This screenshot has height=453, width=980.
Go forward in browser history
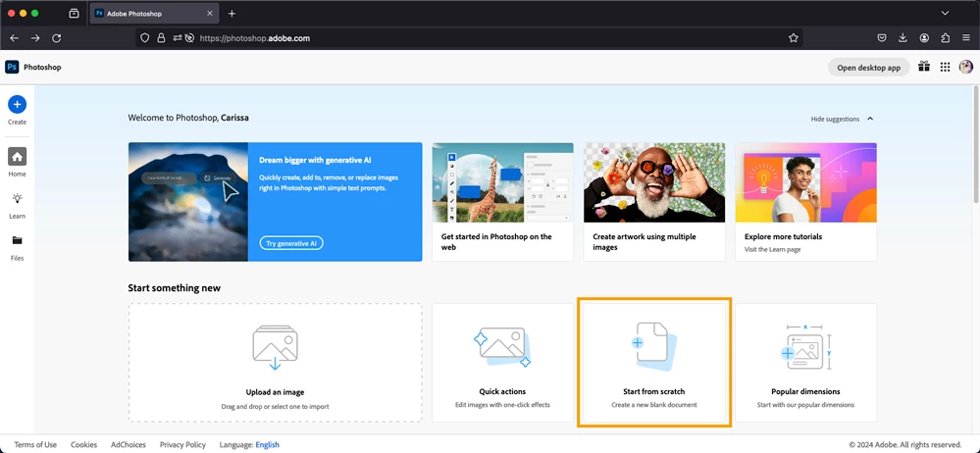[x=35, y=38]
